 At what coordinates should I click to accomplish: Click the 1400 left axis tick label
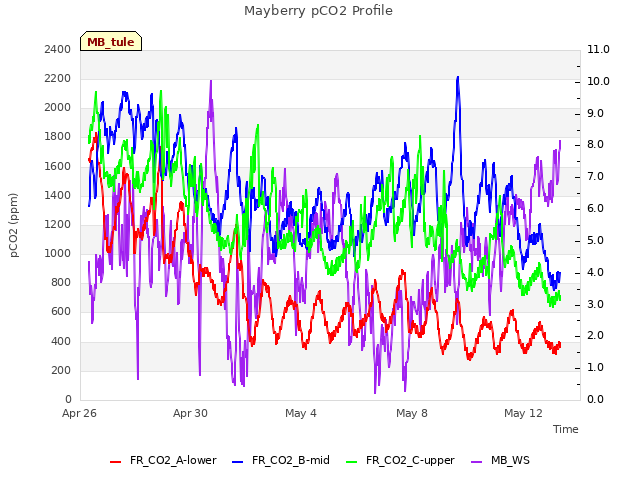tap(58, 195)
